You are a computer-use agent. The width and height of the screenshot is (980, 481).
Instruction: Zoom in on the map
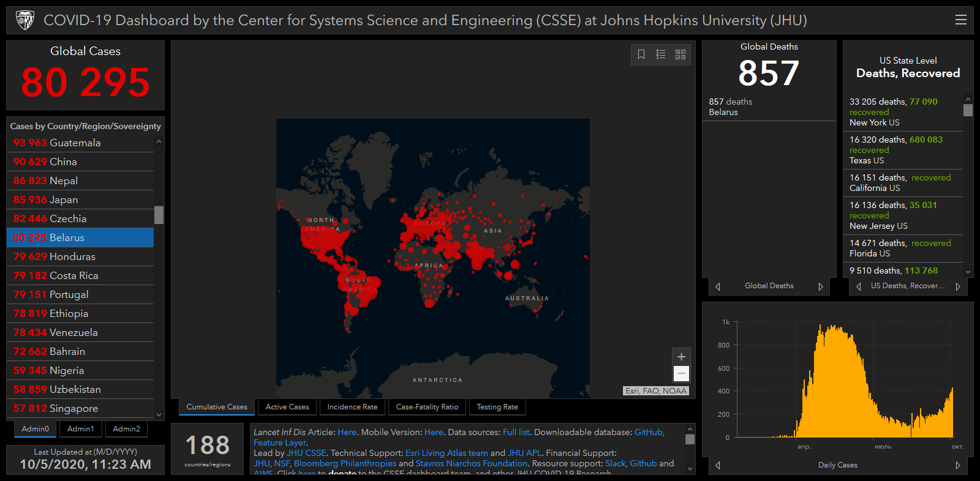[681, 357]
